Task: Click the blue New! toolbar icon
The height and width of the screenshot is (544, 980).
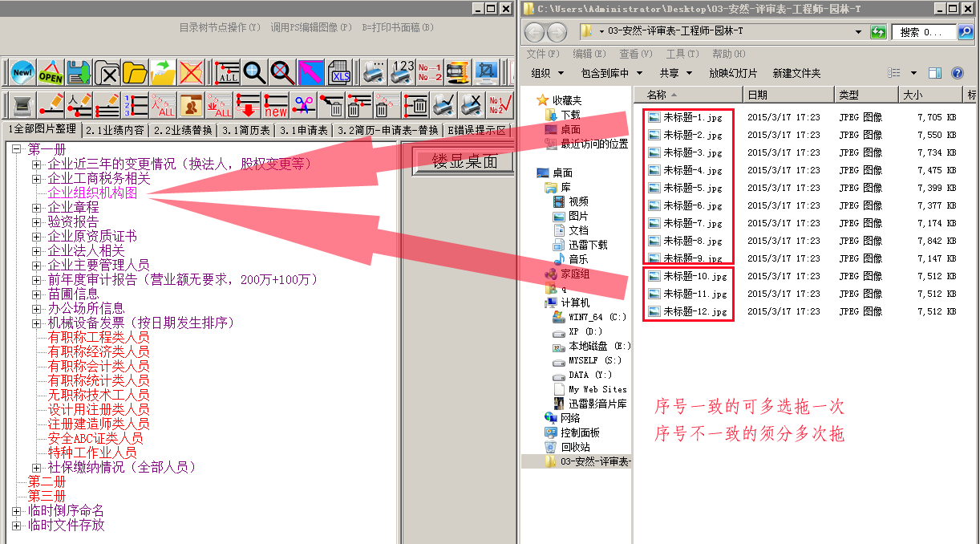Action: point(22,73)
